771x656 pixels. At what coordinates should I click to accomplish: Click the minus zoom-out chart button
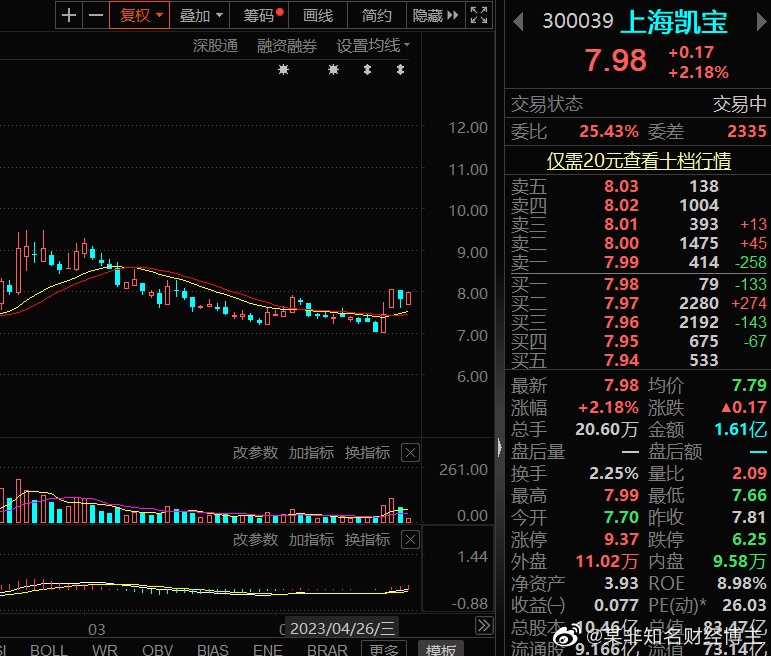click(96, 15)
